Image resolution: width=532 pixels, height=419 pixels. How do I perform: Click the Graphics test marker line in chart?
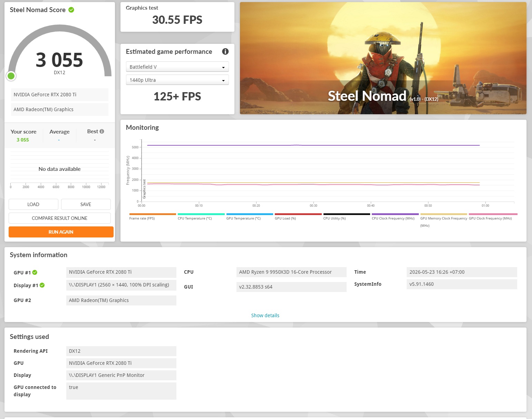click(142, 171)
